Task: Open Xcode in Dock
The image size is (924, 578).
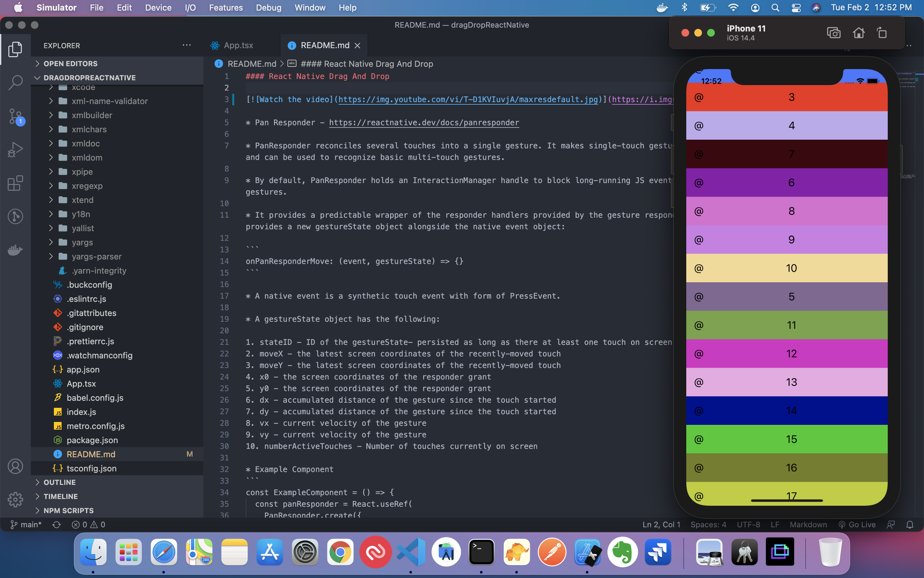Action: [587, 552]
